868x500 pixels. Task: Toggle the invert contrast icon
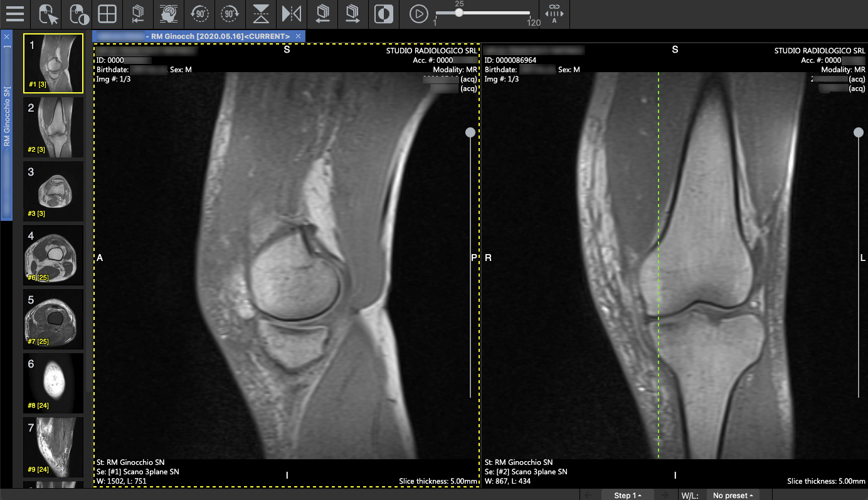point(383,14)
